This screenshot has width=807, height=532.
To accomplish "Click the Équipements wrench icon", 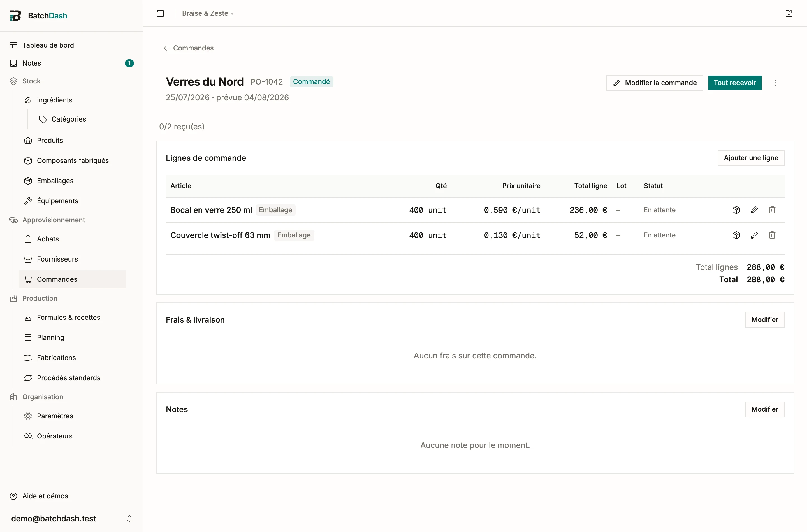I will (28, 201).
